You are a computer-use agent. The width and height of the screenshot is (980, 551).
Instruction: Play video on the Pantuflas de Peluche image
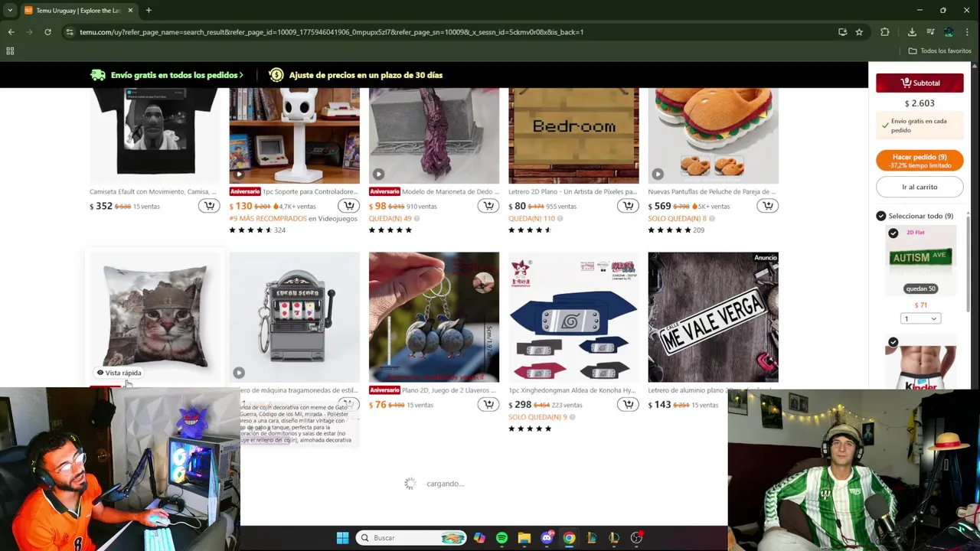pyautogui.click(x=658, y=174)
